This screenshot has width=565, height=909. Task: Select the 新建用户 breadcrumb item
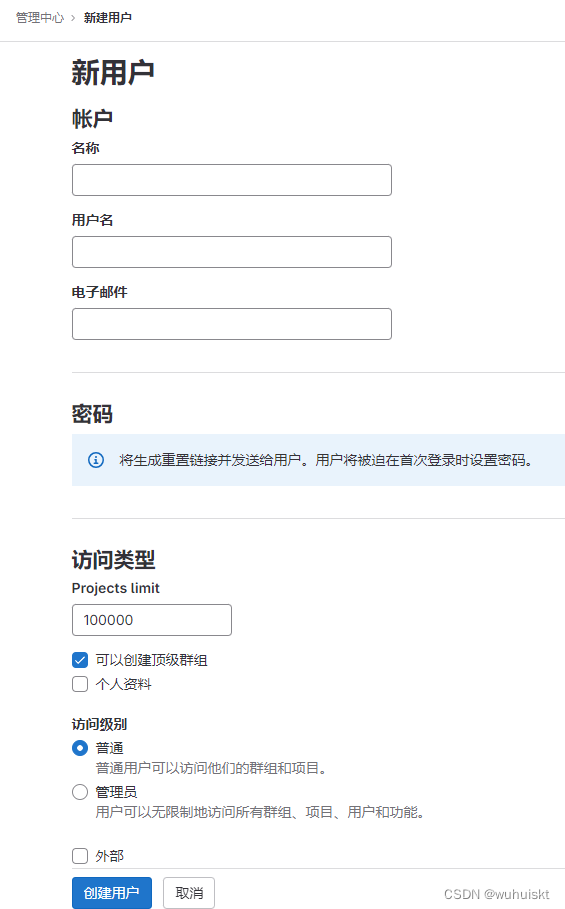pos(108,18)
